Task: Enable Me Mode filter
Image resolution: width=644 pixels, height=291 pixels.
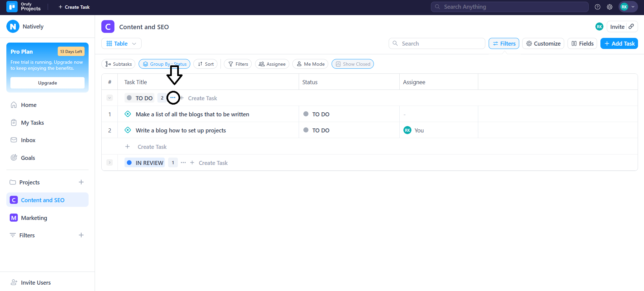Action: 310,64
